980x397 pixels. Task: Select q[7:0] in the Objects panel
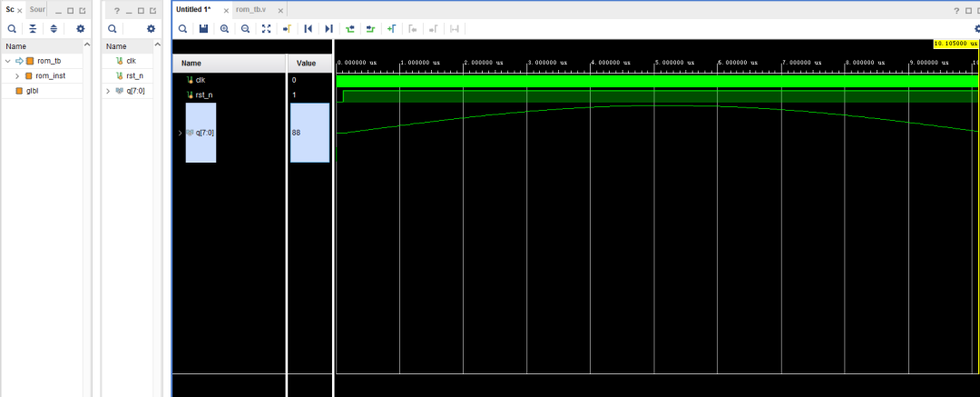[136, 91]
